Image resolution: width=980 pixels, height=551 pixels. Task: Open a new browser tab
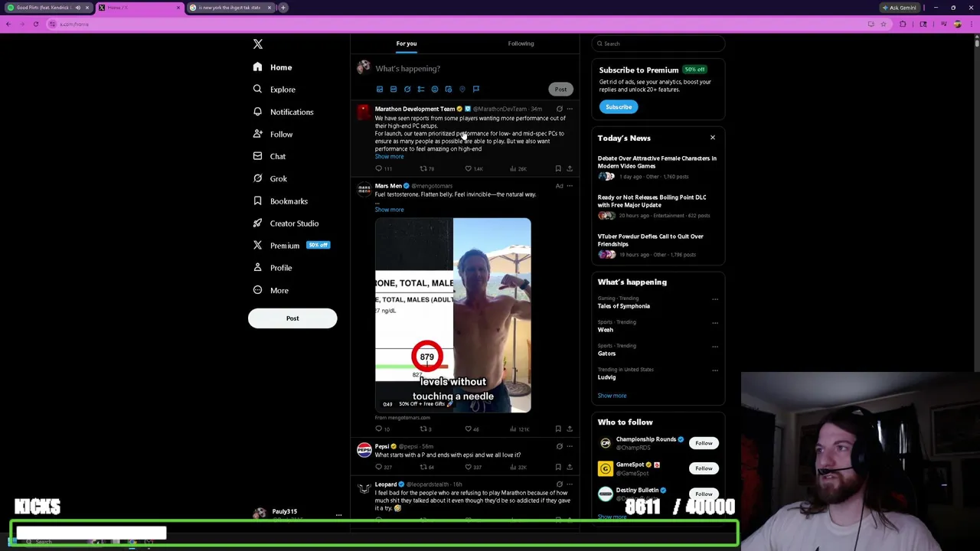pyautogui.click(x=283, y=8)
